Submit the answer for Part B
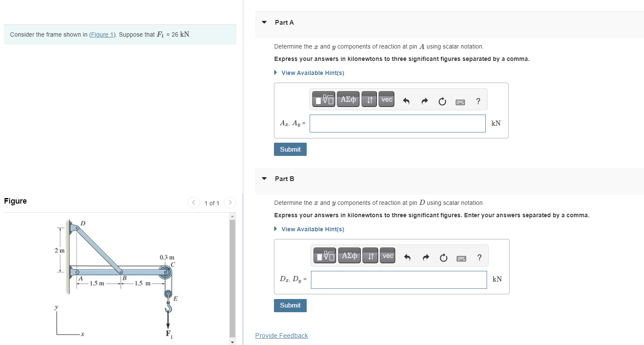The width and height of the screenshot is (644, 345). click(x=290, y=305)
